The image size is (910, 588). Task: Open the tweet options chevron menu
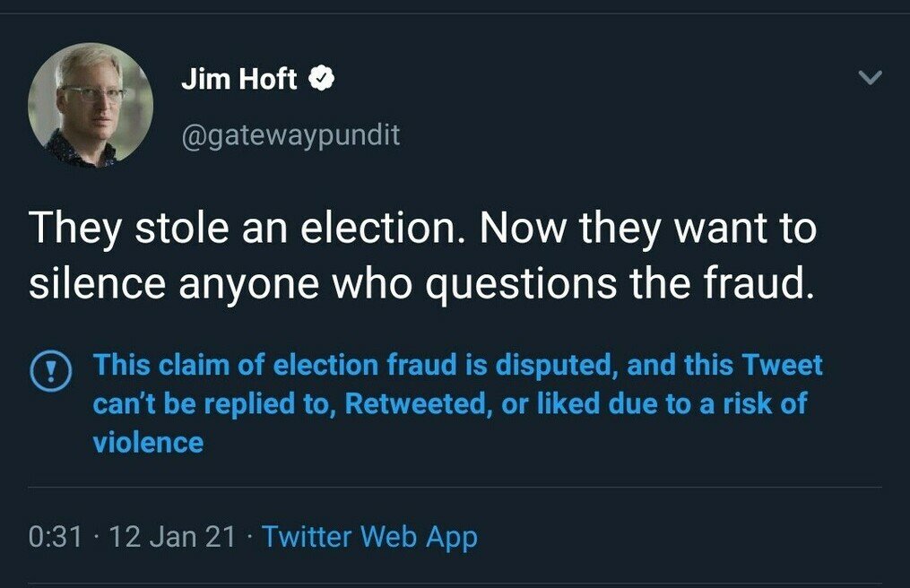coord(871,79)
